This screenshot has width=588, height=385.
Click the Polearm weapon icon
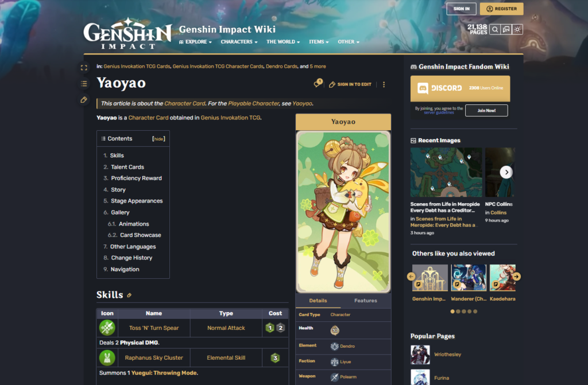335,377
